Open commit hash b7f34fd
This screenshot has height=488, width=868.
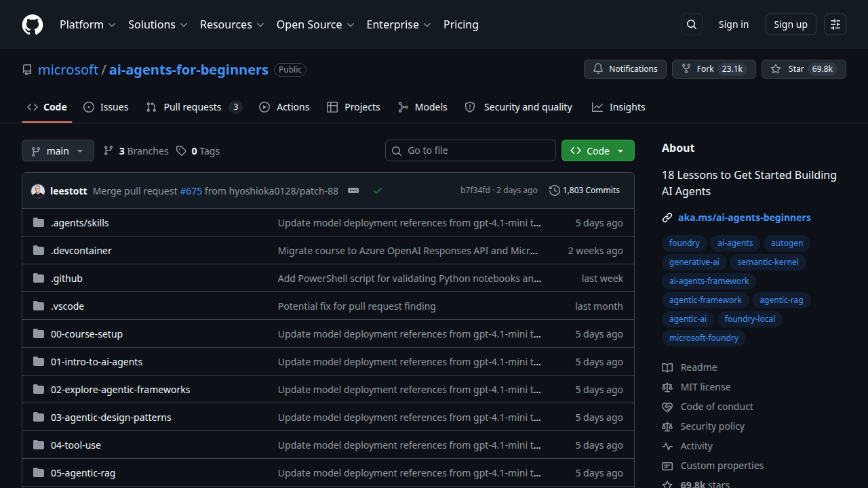[x=475, y=190]
